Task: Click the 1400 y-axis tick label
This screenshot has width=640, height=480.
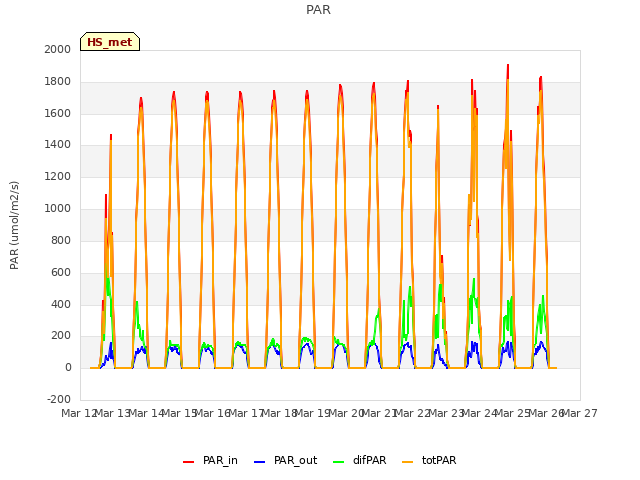Action: pos(58,144)
